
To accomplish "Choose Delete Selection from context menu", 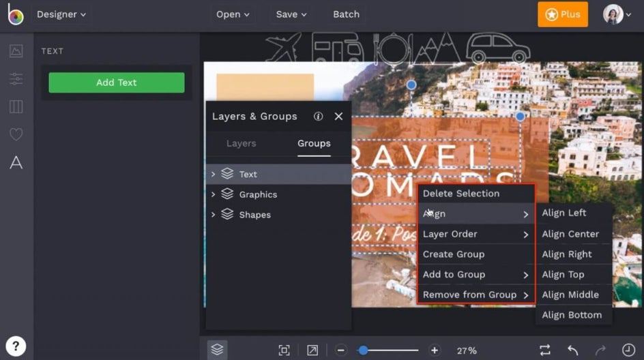I will (x=476, y=194).
